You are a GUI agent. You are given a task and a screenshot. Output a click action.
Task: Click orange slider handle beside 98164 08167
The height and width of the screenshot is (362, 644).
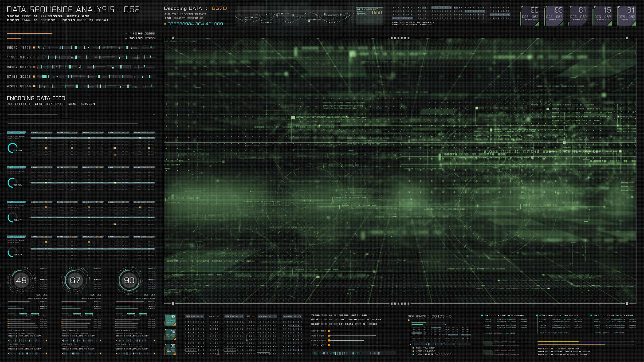click(x=329, y=336)
